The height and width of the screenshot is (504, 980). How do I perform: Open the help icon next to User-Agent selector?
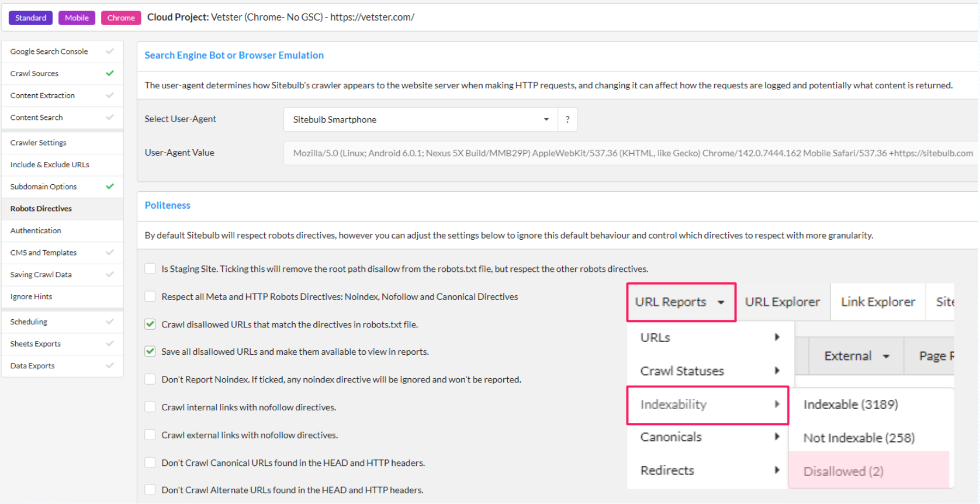(x=567, y=119)
